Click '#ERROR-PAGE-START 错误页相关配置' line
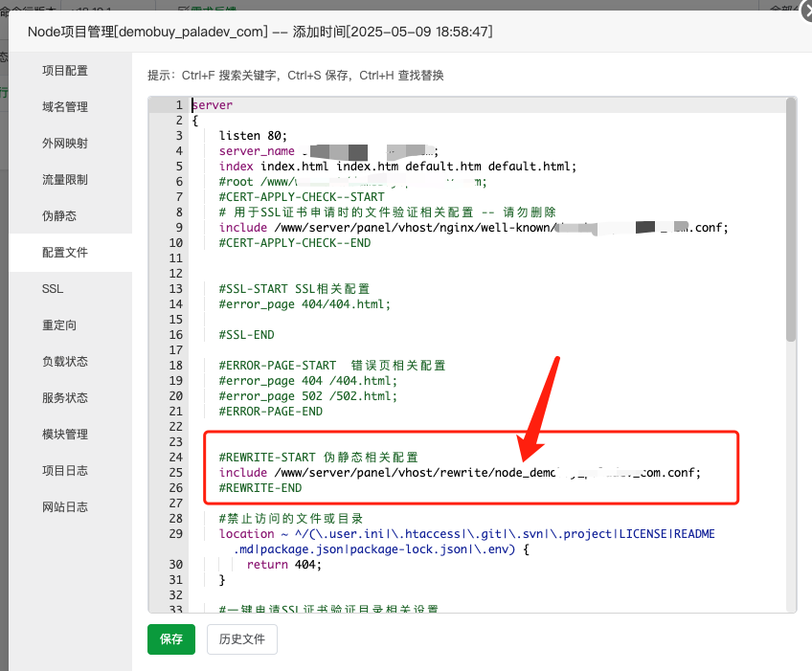Viewport: 812px width, 671px height. coord(332,366)
